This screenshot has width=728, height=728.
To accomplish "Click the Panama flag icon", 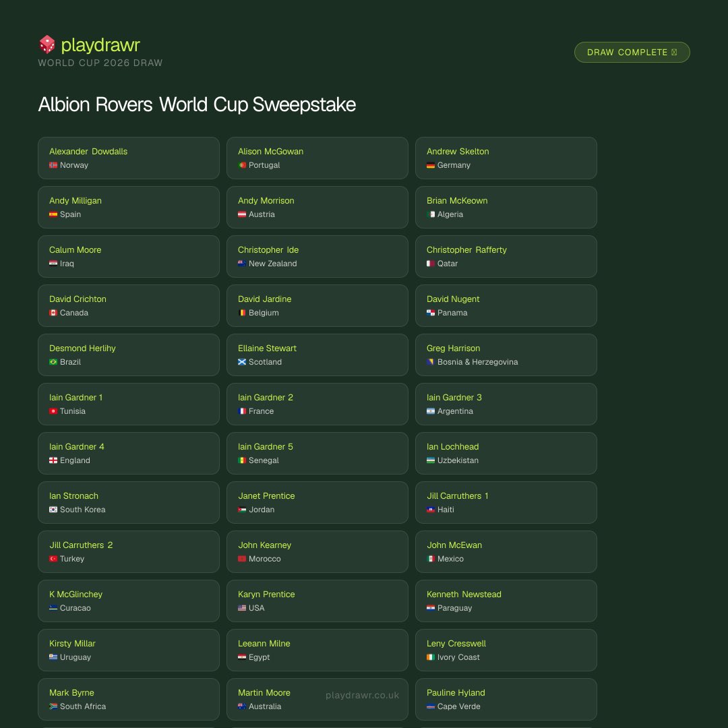I will [x=431, y=313].
